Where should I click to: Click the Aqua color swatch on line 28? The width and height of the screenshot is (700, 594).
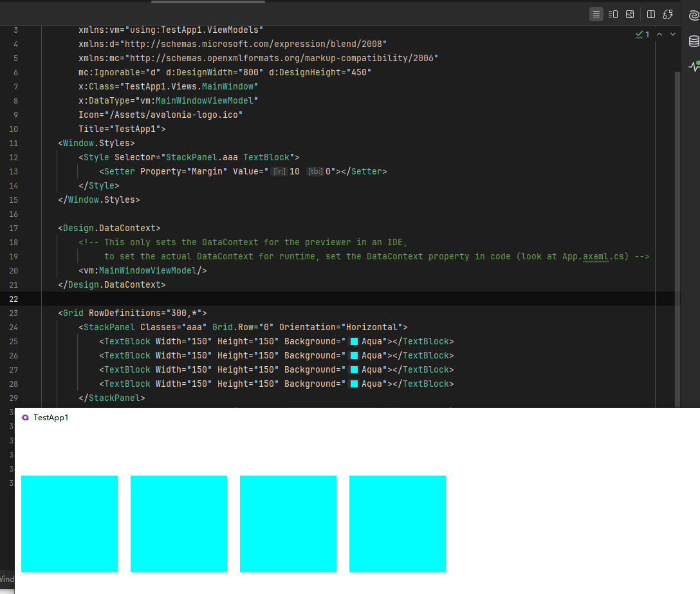point(354,384)
